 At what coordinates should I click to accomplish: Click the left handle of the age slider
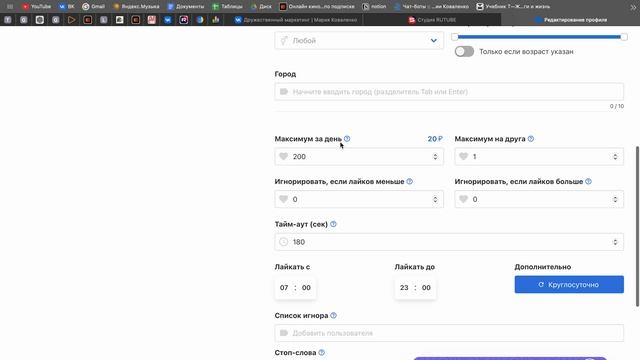tap(454, 37)
